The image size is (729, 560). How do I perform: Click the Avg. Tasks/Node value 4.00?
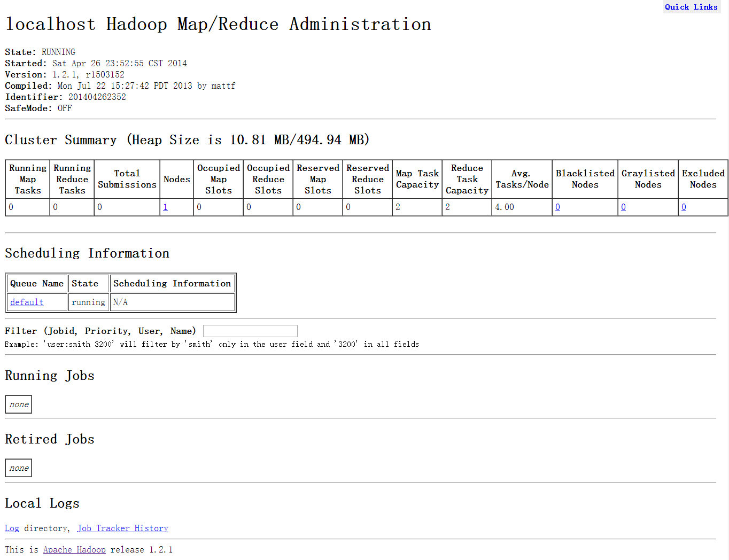tap(505, 207)
